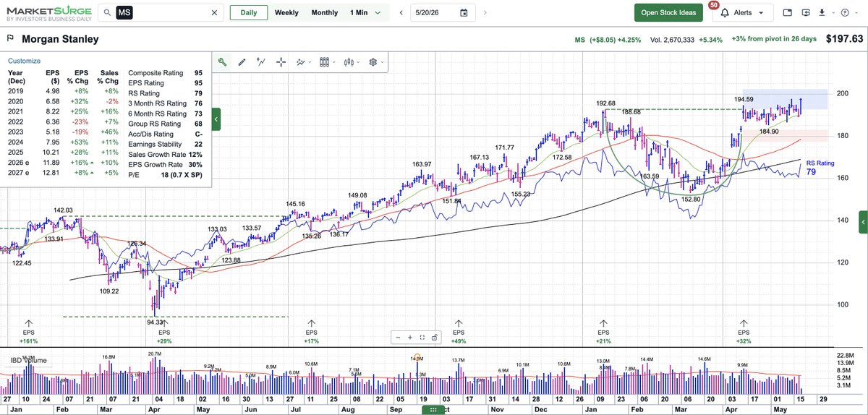The height and width of the screenshot is (415, 868).
Task: Clear the MS symbol search field
Action: [214, 13]
